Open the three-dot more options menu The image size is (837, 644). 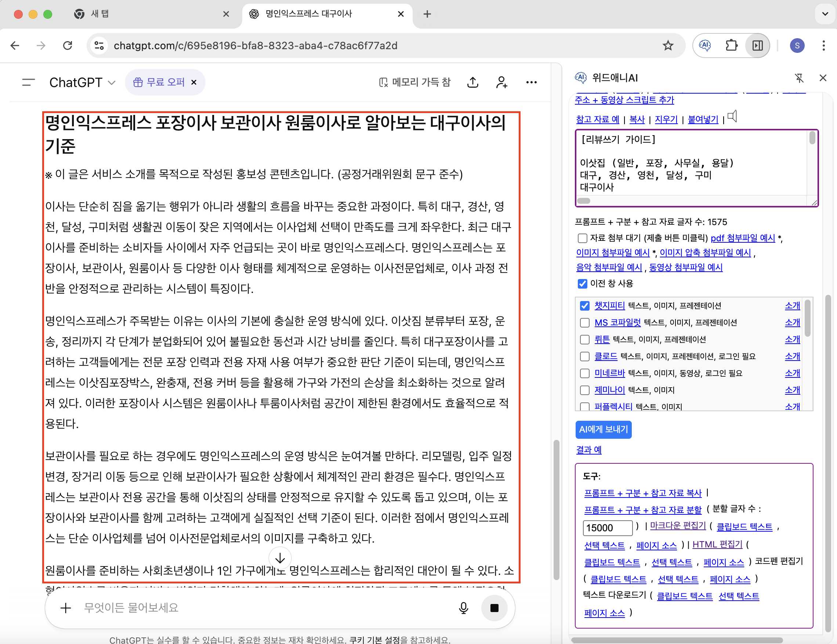531,82
